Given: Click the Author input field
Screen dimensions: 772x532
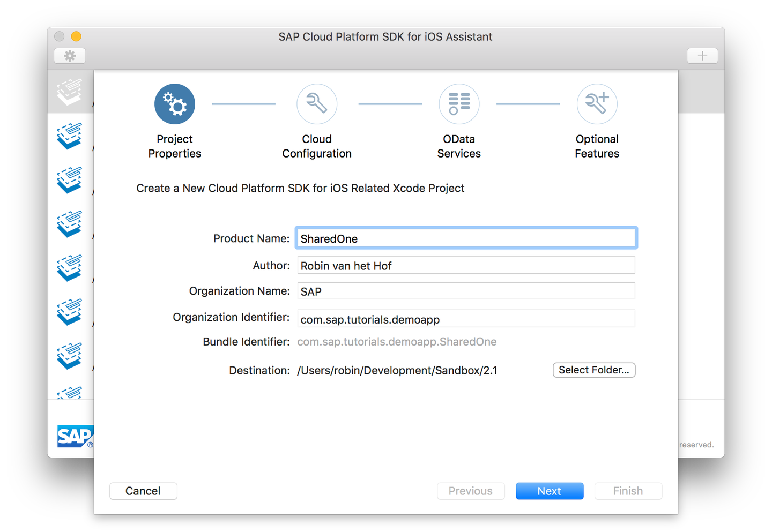Looking at the screenshot, I should 466,265.
